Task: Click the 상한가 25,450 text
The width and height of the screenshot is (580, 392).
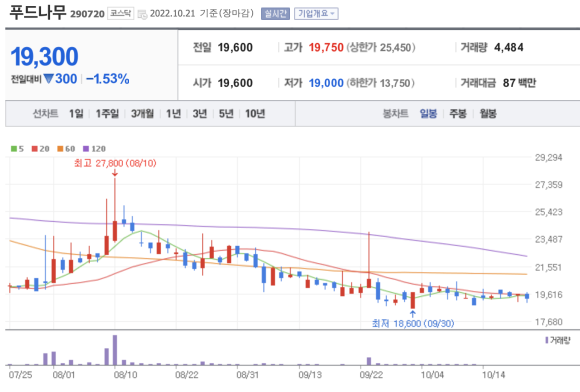Action: (381, 47)
